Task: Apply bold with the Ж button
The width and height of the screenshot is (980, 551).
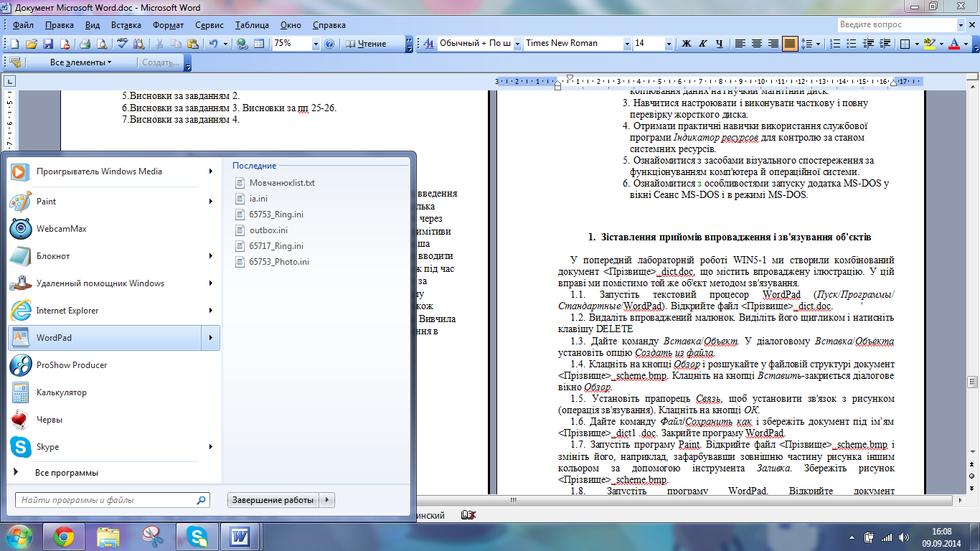Action: coord(686,44)
